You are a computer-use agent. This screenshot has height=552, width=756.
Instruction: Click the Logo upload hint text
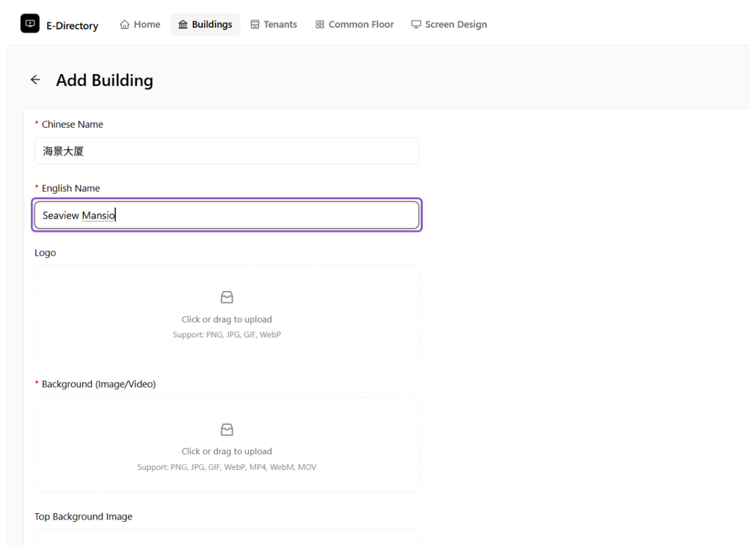pos(226,320)
